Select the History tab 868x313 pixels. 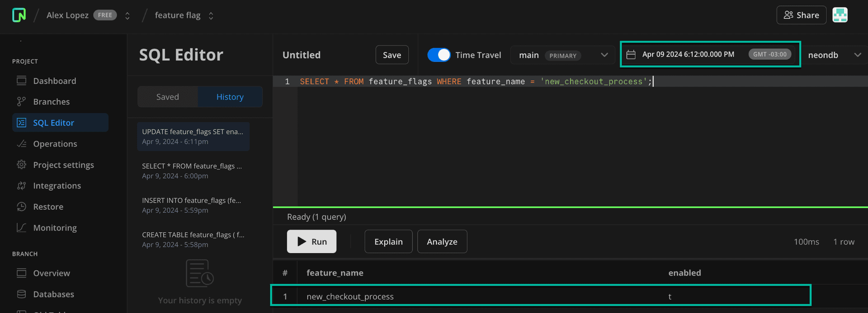coord(230,97)
